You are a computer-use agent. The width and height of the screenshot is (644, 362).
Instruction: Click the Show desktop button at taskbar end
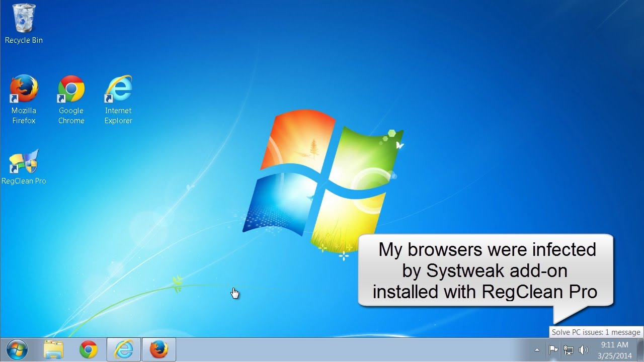pos(640,349)
